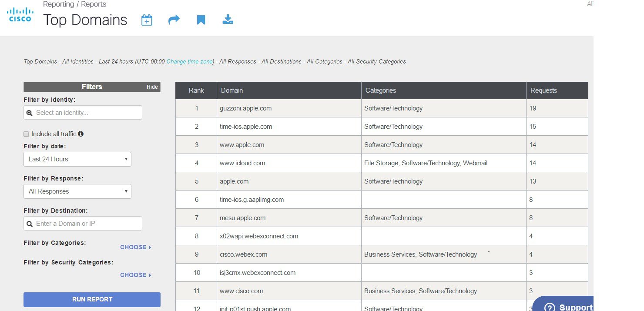Select domain x02wapi.webexconnect.com
Screen dimensions: 644x311
259,236
